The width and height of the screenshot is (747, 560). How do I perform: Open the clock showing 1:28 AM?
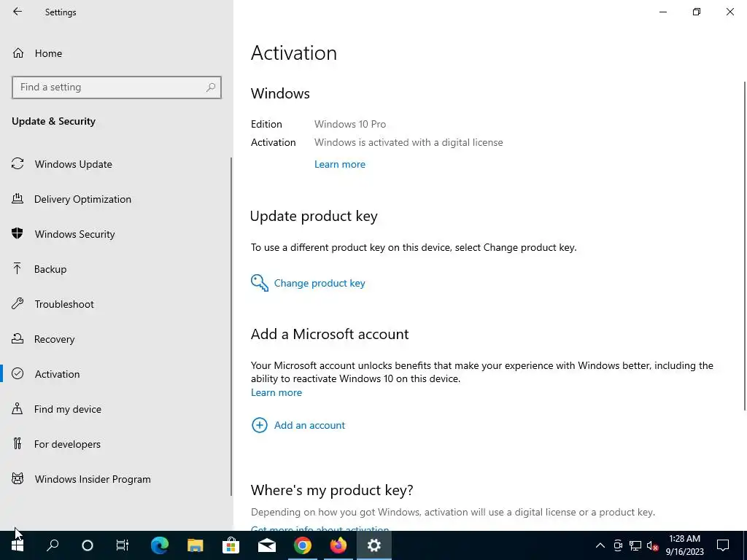click(x=684, y=545)
